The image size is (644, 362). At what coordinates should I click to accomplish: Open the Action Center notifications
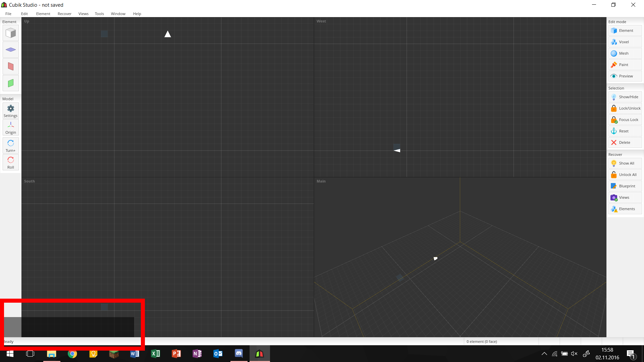tap(631, 354)
